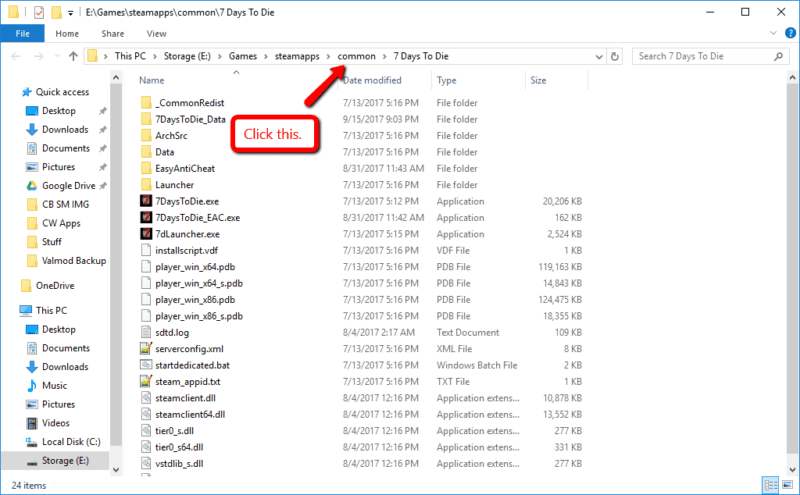Sort by the Size column header

tap(538, 80)
